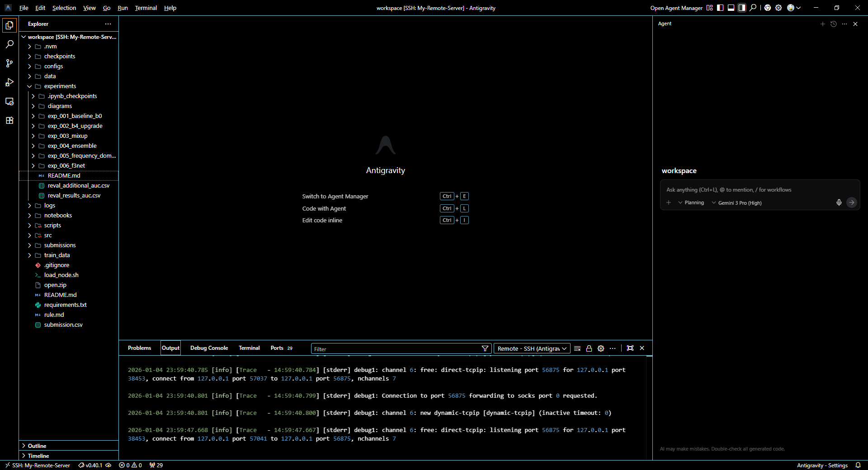
Task: Click SSH: My-Remote-Server status bar item
Action: tap(37, 465)
